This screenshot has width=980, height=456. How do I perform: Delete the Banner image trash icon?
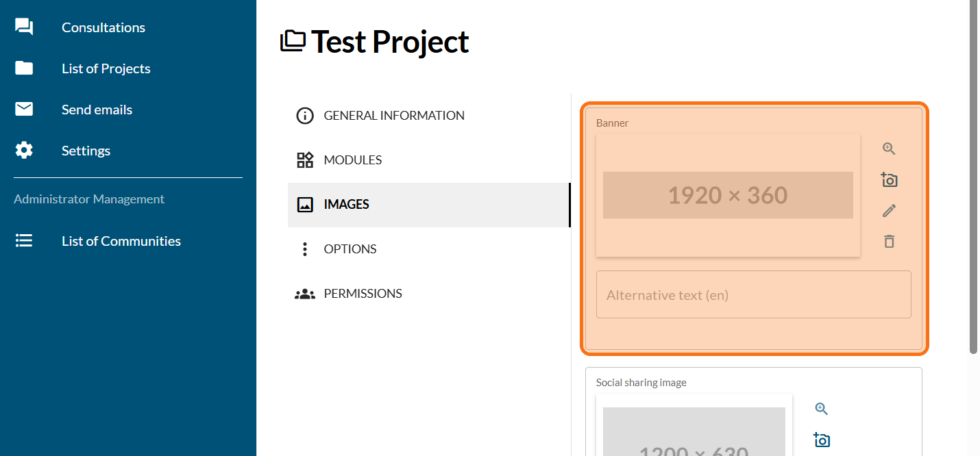click(889, 241)
